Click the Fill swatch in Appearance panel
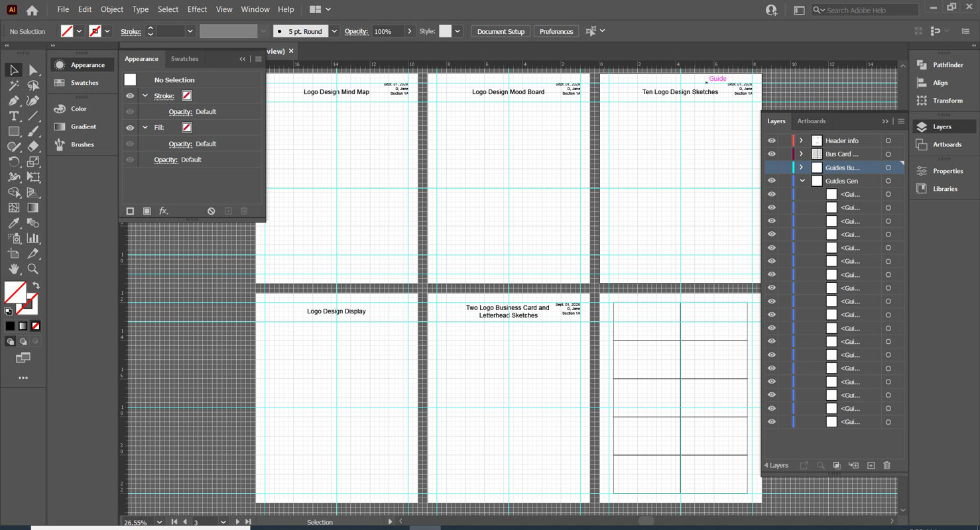The width and height of the screenshot is (980, 530). pyautogui.click(x=186, y=127)
